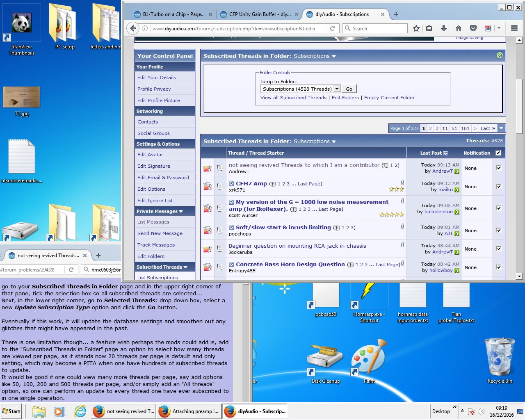Viewport: 525px width, 420px height.
Task: Click the Firefox back arrow button
Action: (x=132, y=28)
